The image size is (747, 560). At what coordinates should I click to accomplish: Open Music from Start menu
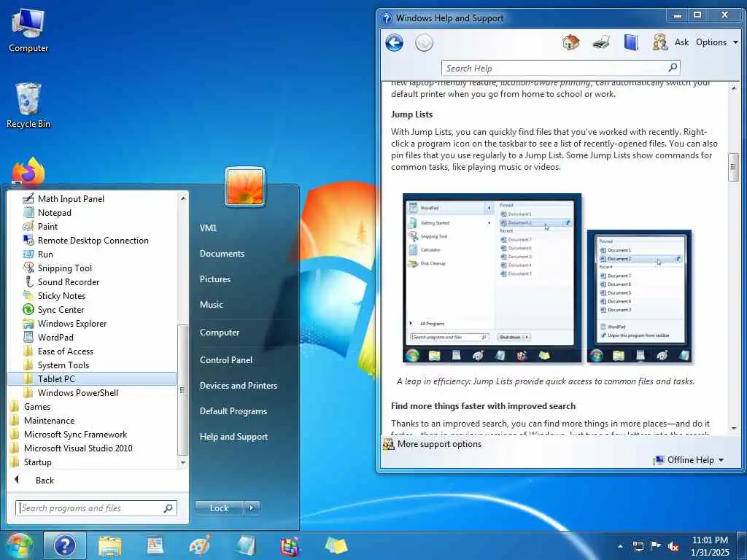(x=211, y=304)
